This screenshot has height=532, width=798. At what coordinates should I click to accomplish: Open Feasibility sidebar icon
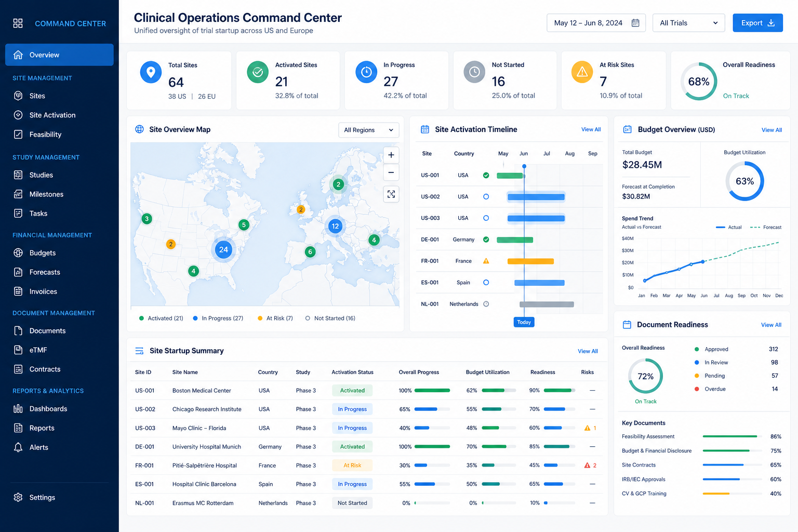tap(18, 134)
